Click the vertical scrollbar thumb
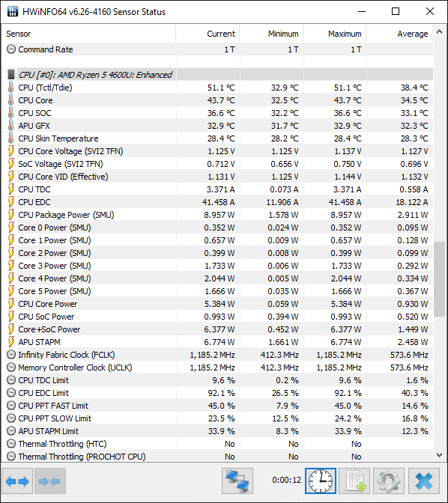Image resolution: width=448 pixels, height=503 pixels. [439, 279]
